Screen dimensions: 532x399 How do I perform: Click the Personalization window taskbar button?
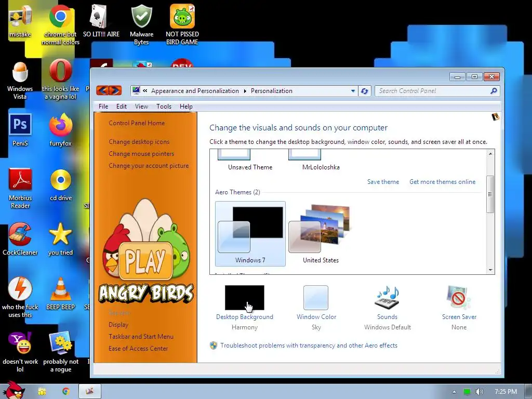pos(90,391)
